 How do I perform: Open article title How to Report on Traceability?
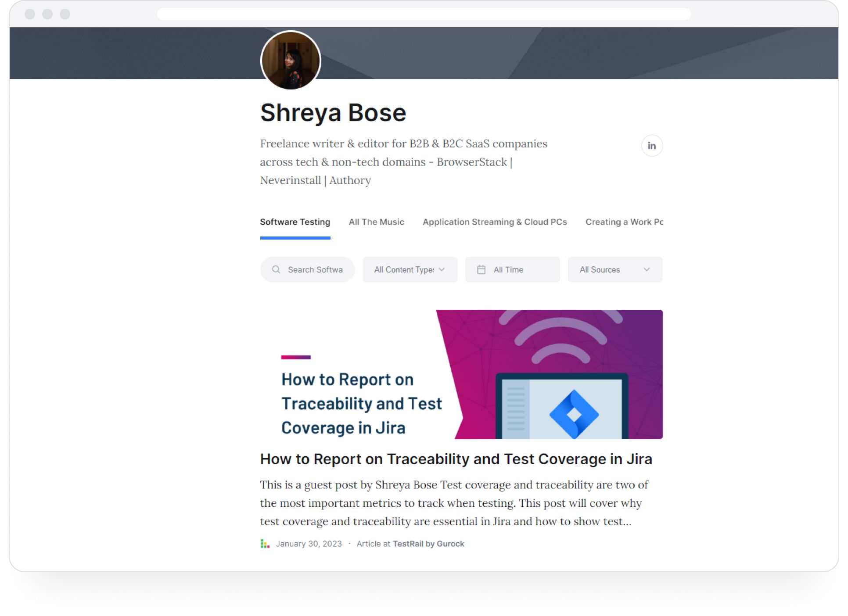[x=456, y=459]
